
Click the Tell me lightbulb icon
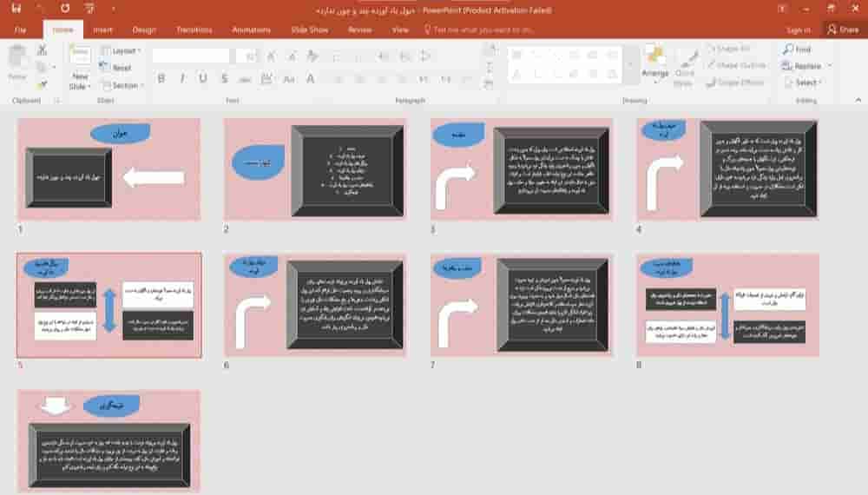[x=427, y=30]
